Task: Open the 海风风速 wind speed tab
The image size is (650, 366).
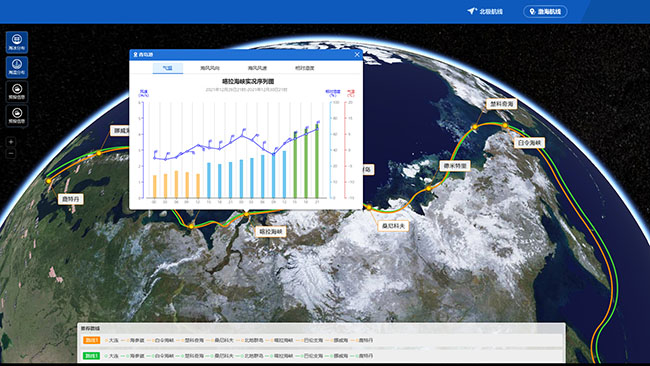Action: point(257,68)
